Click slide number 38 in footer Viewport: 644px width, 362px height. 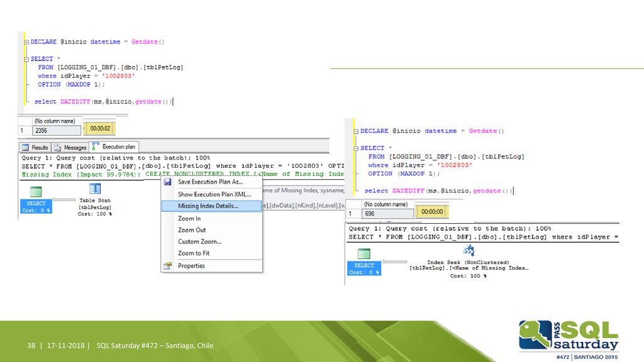click(x=31, y=346)
